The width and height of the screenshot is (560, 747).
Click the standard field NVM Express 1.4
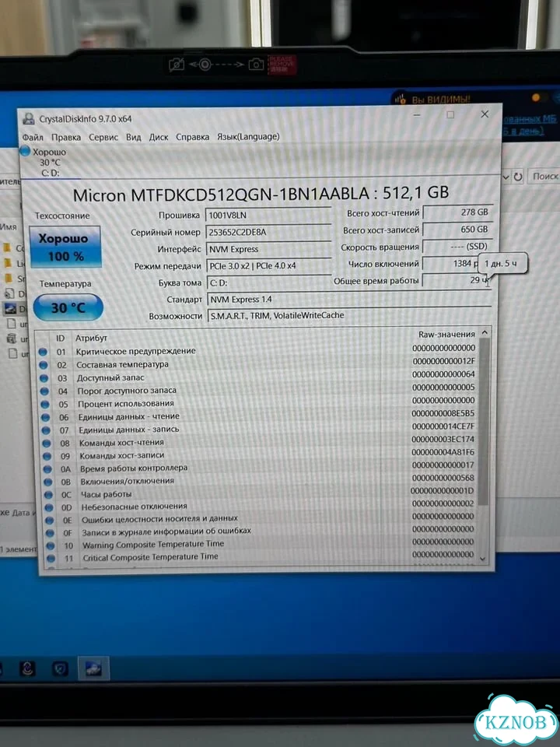coord(348,299)
